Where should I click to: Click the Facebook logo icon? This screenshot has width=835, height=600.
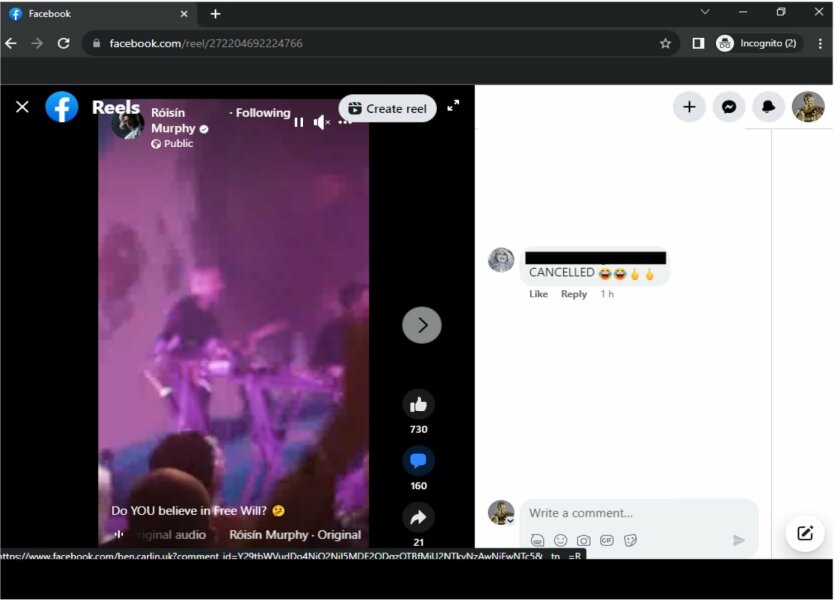point(62,107)
